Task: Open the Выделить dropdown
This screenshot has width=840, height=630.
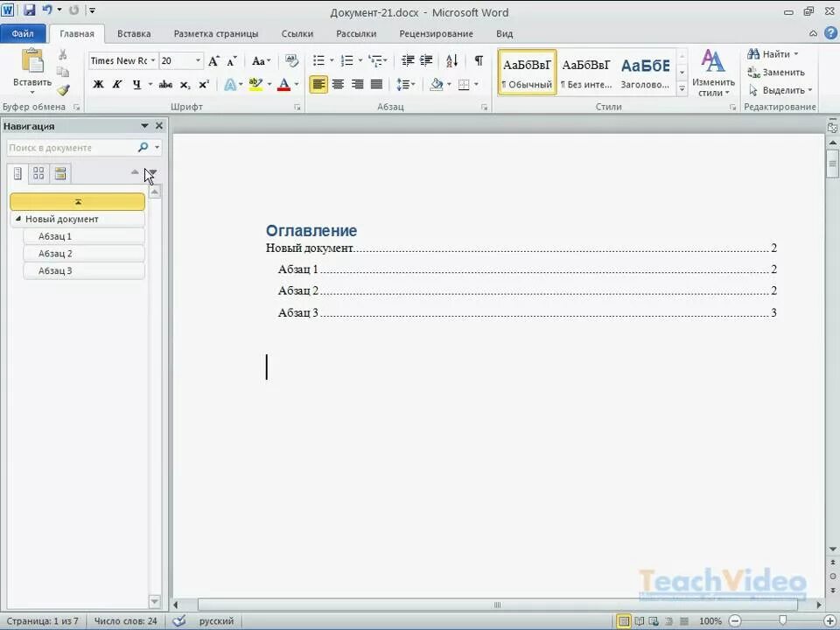Action: [x=780, y=90]
